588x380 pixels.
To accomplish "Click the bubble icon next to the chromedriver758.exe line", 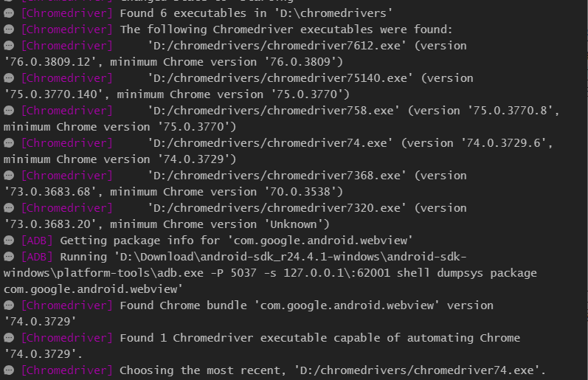I will point(9,111).
